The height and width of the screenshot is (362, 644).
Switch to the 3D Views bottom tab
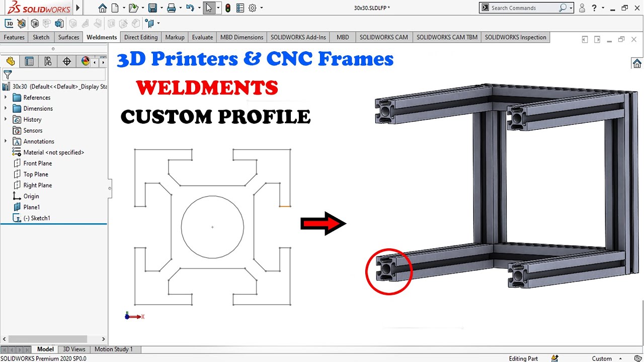pos(74,349)
